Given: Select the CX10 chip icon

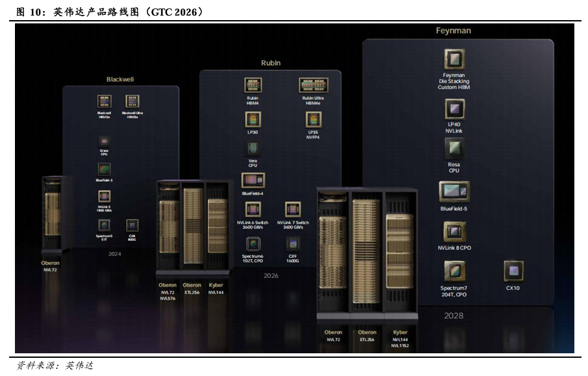Looking at the screenshot, I should pos(513,271).
